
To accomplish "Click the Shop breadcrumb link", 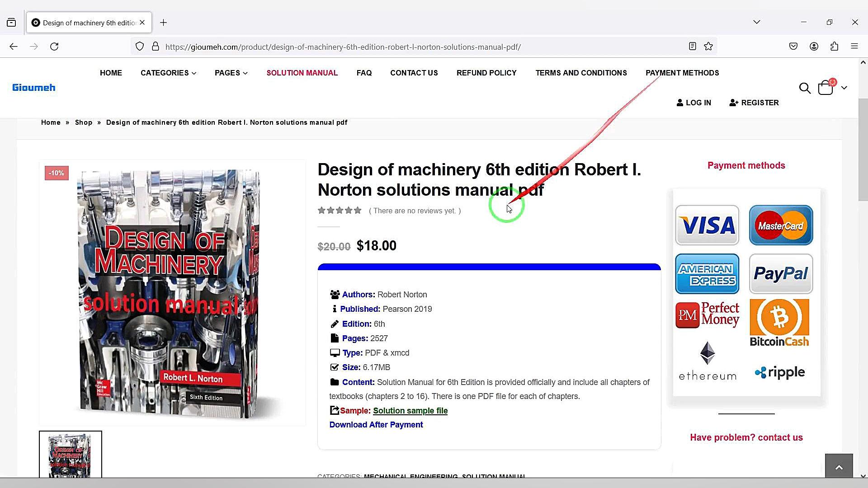I will point(84,122).
